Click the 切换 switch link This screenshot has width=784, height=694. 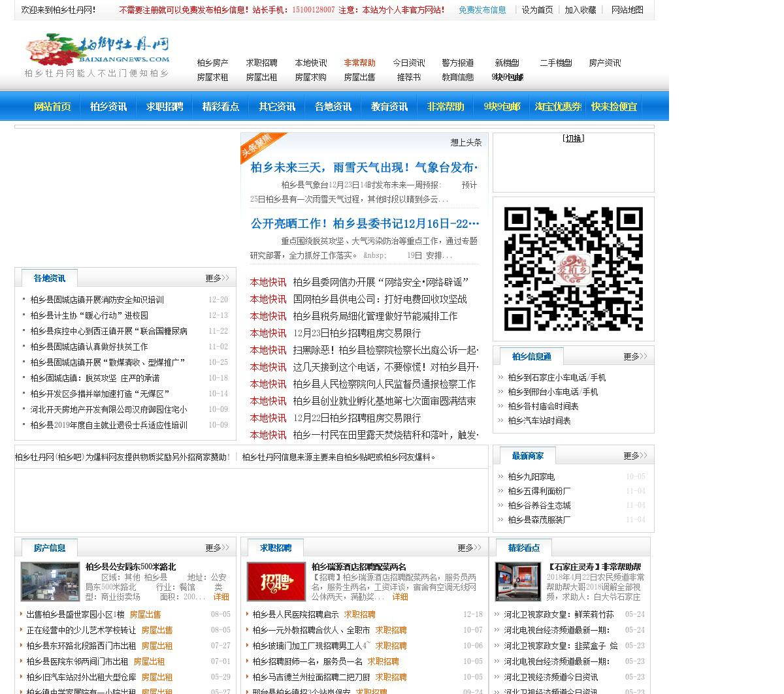pyautogui.click(x=574, y=138)
